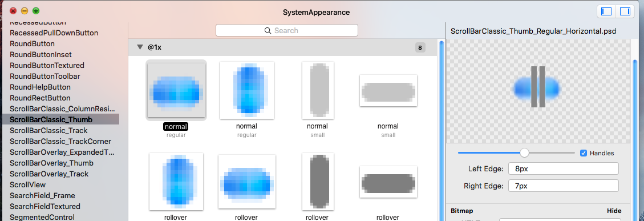Select ScrollBarClassic_ColumnResi… in sidebar
Image resolution: width=644 pixels, height=221 pixels.
point(62,109)
